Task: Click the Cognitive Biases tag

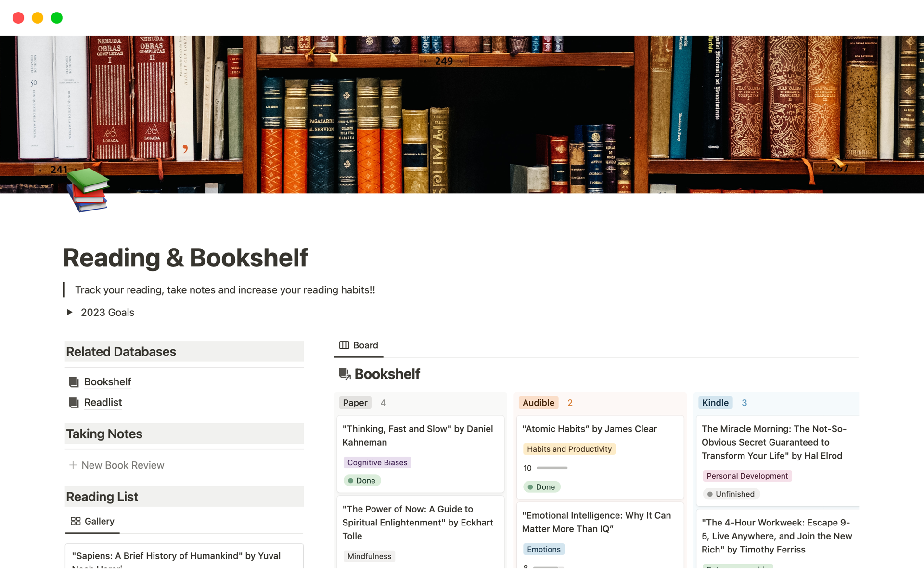Action: click(377, 462)
